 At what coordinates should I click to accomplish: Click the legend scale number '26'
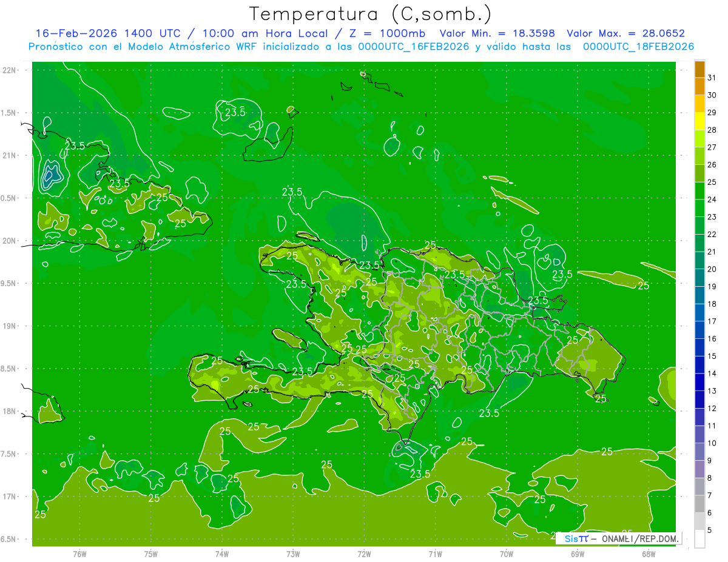pos(712,164)
